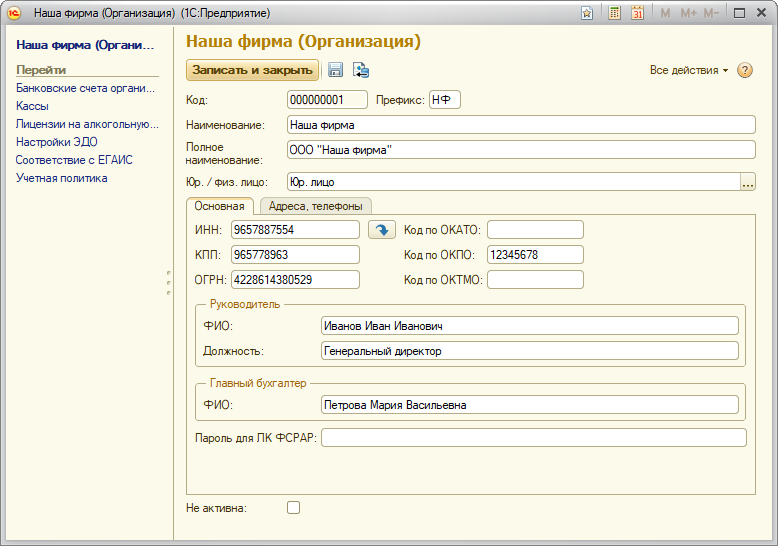Image resolution: width=778 pixels, height=546 pixels.
Task: Click the 'Пароль для ЛК ФСРАР' field
Action: click(533, 437)
